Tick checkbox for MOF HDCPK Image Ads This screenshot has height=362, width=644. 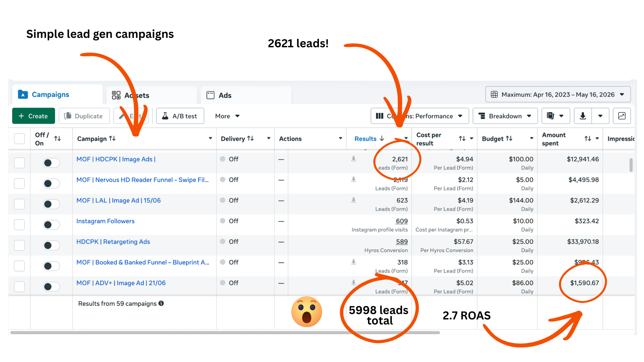pyautogui.click(x=19, y=163)
